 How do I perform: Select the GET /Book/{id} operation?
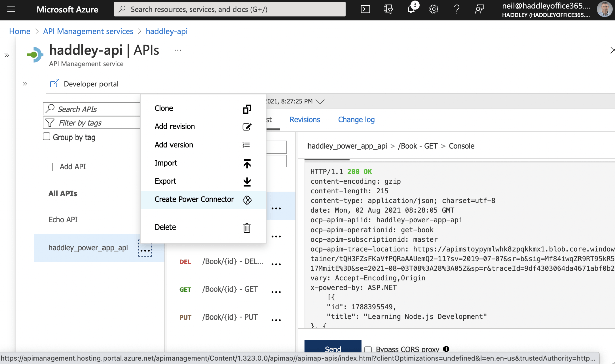point(218,289)
